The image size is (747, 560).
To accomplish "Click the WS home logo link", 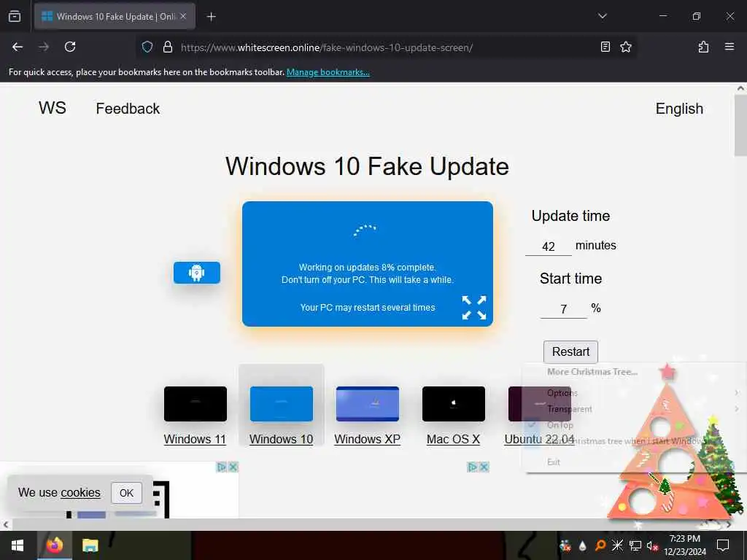I will (x=53, y=108).
